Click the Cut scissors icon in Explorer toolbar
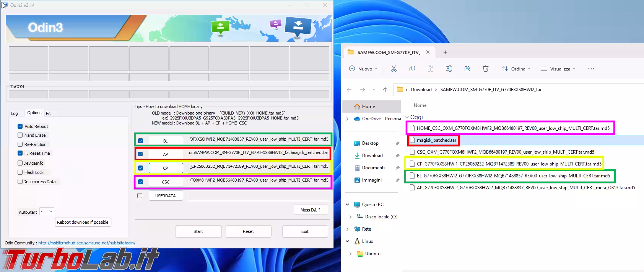Screen dimensions: 644x272 394,69
